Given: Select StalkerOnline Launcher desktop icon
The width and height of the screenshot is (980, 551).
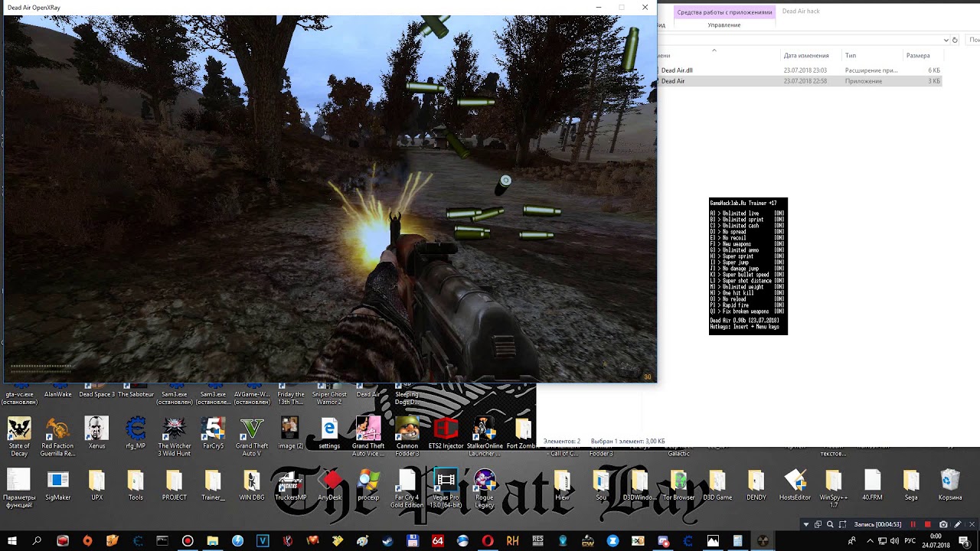Looking at the screenshot, I should click(485, 437).
